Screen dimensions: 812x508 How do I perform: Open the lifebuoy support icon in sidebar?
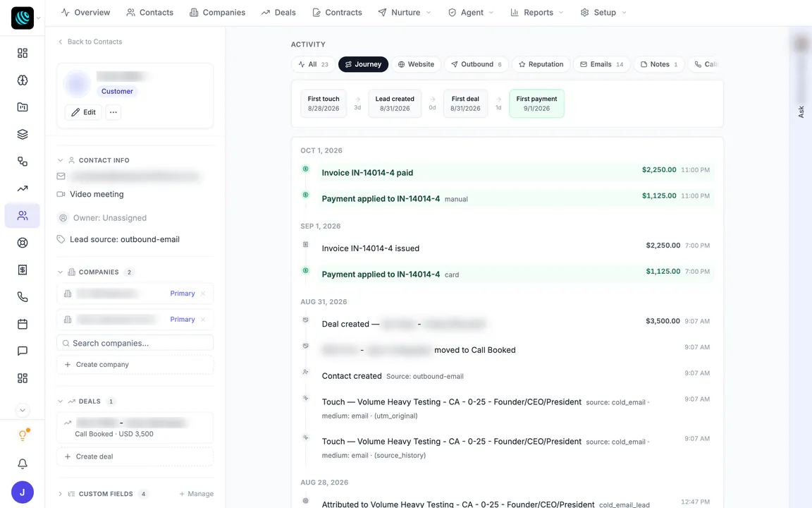pyautogui.click(x=23, y=243)
